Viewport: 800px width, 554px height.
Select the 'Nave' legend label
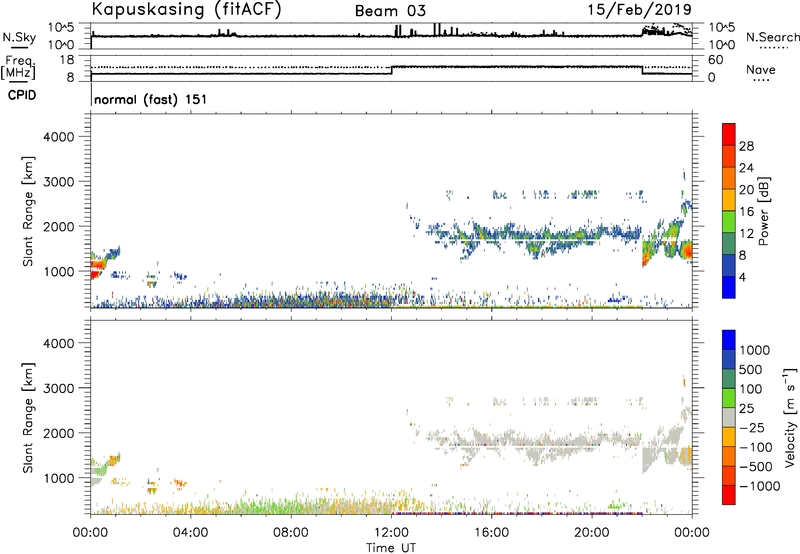[761, 70]
